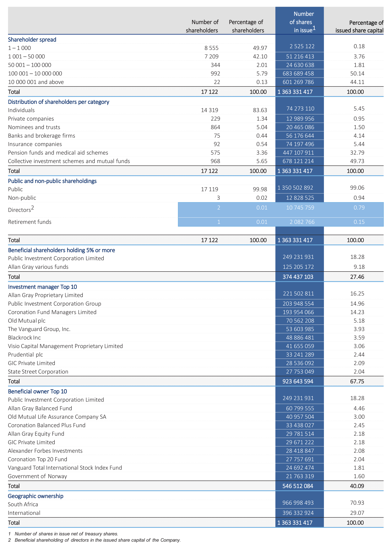Select 'State Street Corporation' row label
Image resolution: width=392 pixels, height=551 pixels.
click(38, 372)
